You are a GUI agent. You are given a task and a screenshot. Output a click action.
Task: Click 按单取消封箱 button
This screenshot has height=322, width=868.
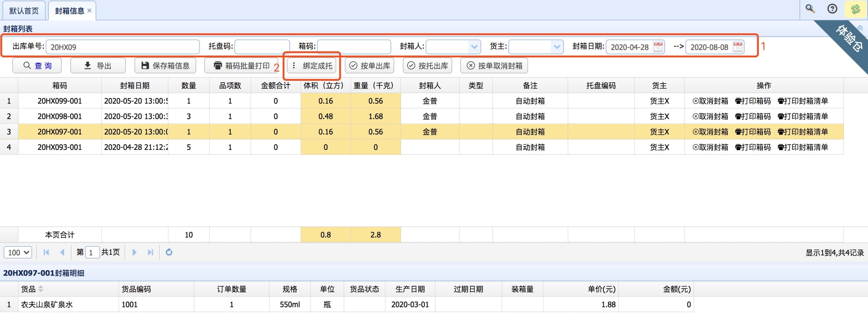[494, 65]
